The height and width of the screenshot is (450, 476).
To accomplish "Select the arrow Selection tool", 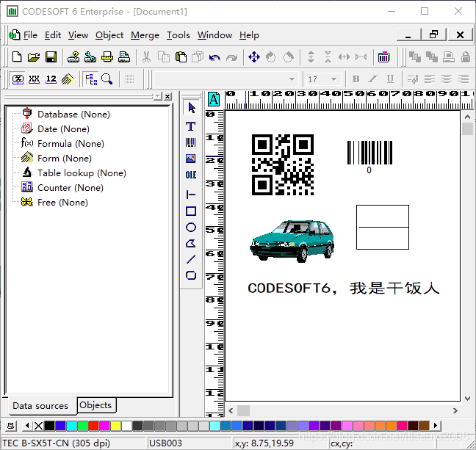I will [x=191, y=108].
